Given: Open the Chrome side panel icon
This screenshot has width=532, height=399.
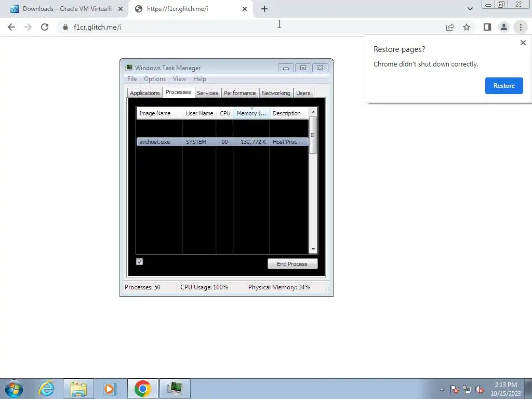Looking at the screenshot, I should [x=487, y=27].
